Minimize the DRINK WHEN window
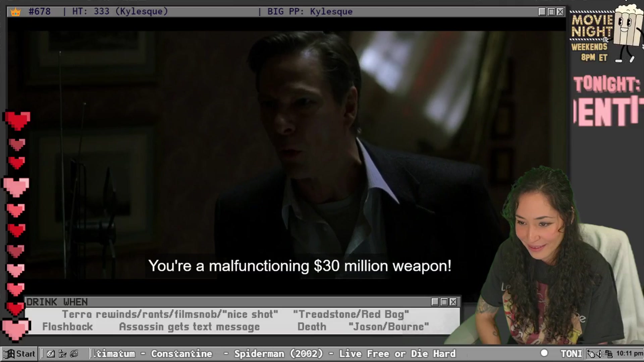This screenshot has width=644, height=362. coord(435,302)
